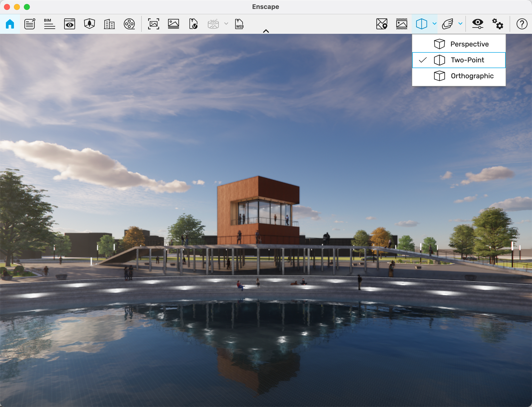
Task: Click the Batch Rendering image icon
Action: [x=174, y=24]
